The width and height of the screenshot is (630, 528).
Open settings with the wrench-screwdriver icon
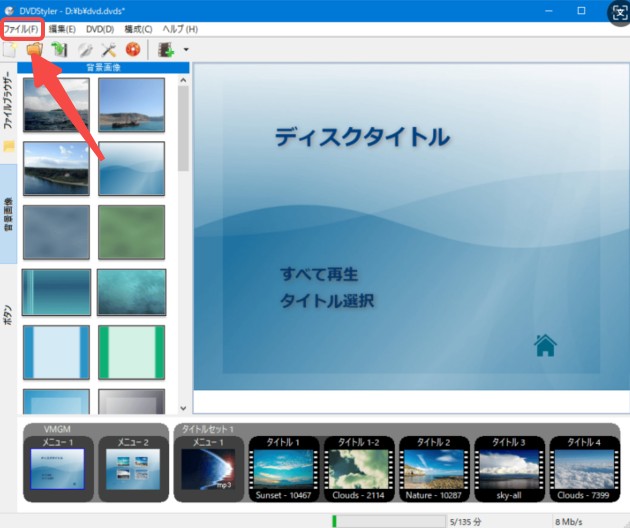click(108, 50)
